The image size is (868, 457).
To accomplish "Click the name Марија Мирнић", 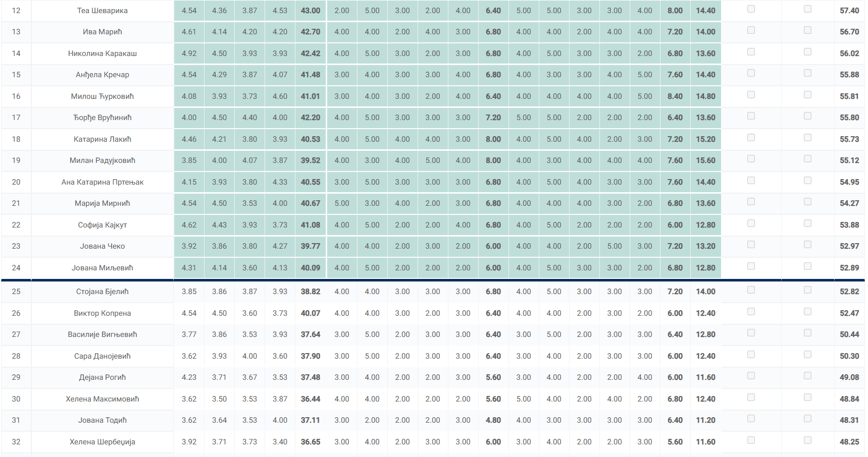I will 103,203.
